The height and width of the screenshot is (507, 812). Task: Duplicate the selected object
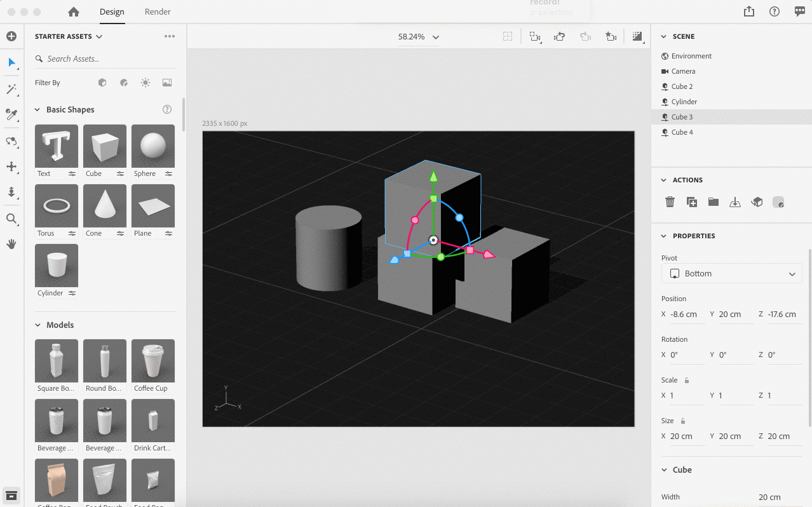692,202
